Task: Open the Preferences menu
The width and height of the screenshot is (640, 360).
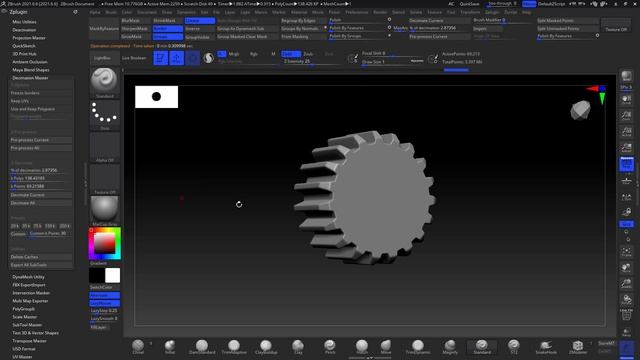Action: [x=356, y=12]
